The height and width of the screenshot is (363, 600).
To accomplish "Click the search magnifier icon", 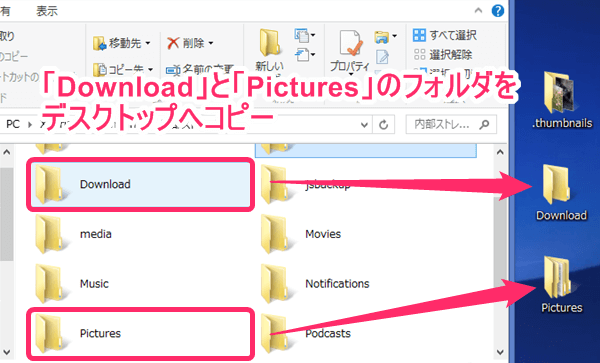I will [485, 124].
